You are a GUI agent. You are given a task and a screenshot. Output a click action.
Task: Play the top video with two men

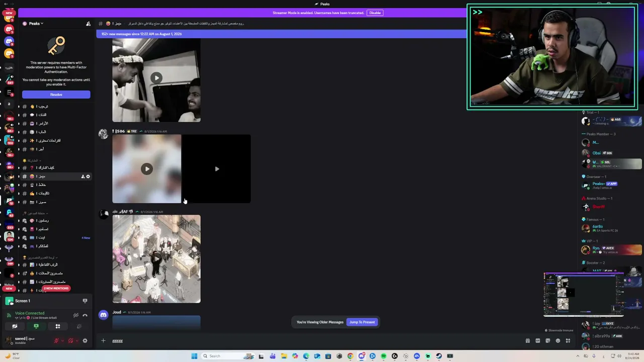156,78
